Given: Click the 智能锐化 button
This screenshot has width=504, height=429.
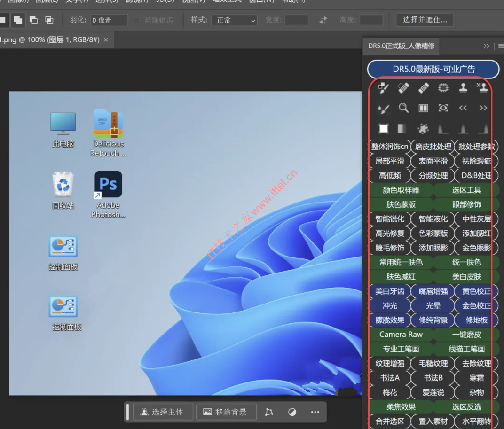Looking at the screenshot, I should point(390,219).
